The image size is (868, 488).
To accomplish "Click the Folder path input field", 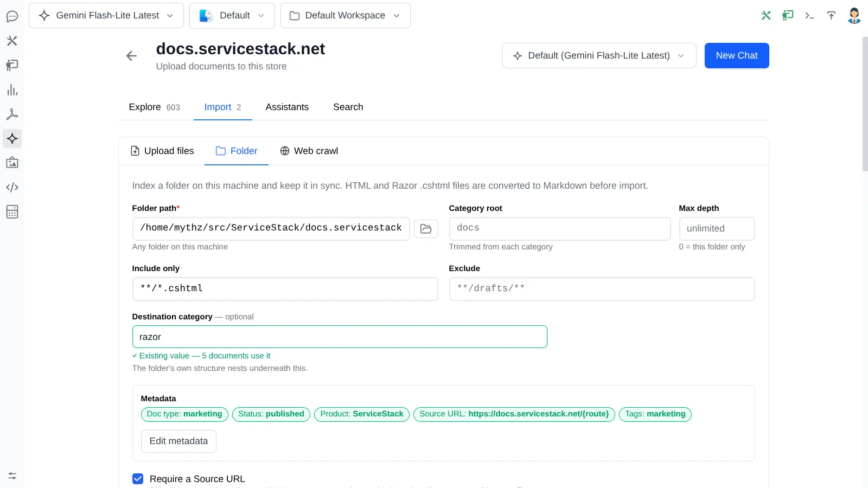I will 271,229.
